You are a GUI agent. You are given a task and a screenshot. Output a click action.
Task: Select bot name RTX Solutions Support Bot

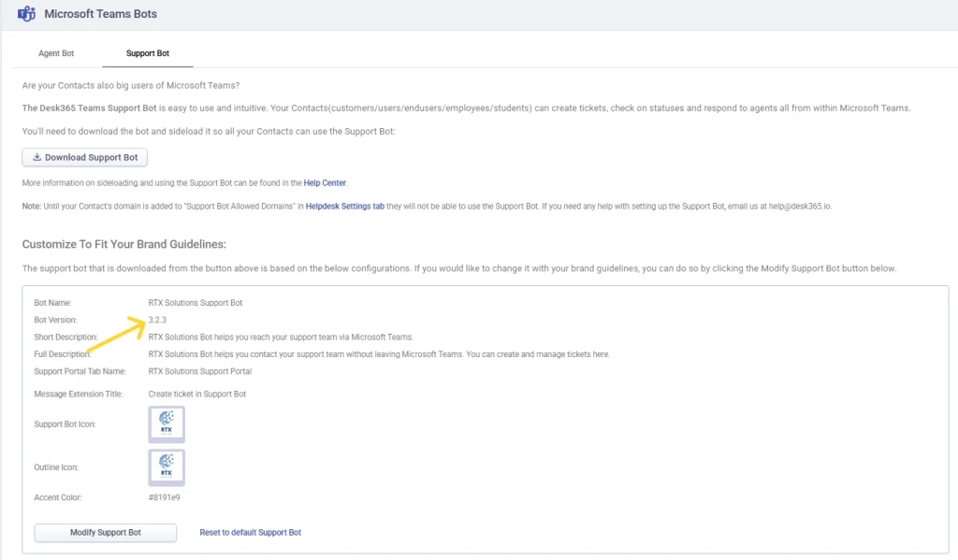(x=195, y=302)
